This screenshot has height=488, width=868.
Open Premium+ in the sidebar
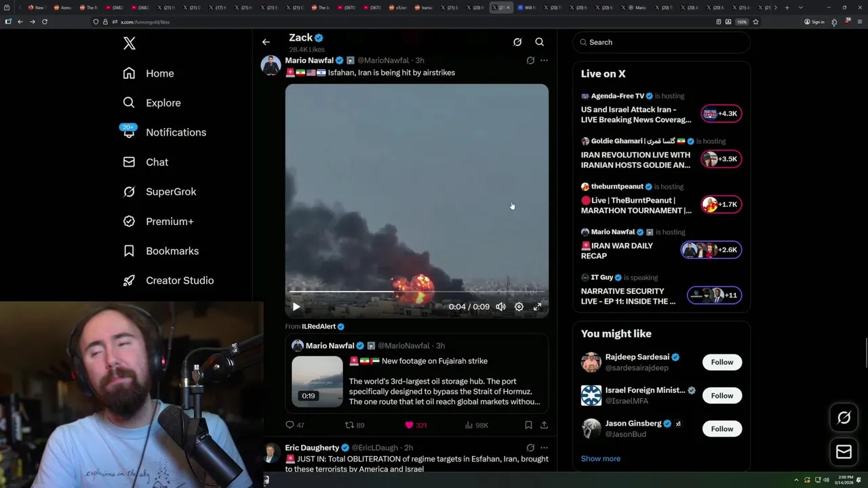click(x=158, y=221)
